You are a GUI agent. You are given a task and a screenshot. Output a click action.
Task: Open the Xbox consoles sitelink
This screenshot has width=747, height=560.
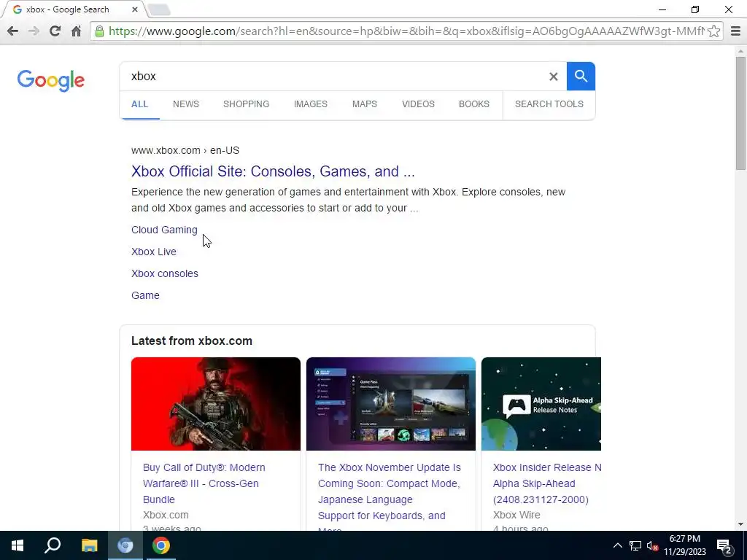(x=165, y=273)
